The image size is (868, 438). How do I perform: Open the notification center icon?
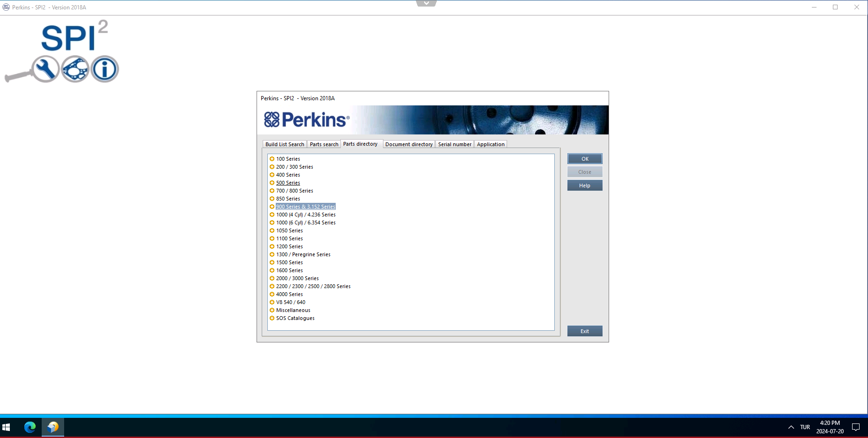click(856, 427)
